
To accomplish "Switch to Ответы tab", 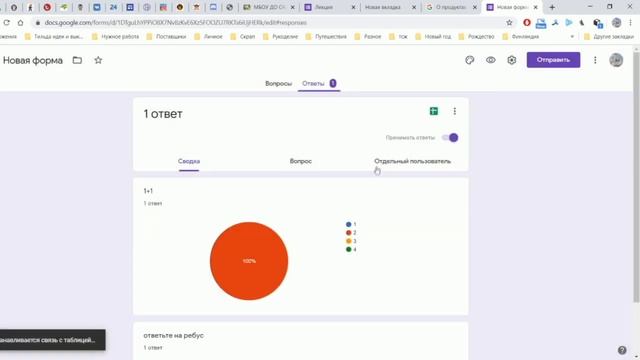I will (319, 84).
